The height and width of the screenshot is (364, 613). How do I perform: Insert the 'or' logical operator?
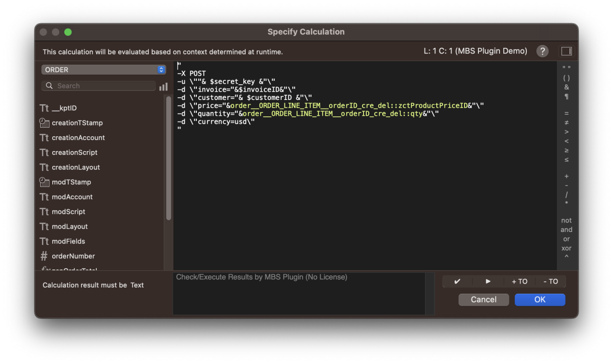point(567,239)
